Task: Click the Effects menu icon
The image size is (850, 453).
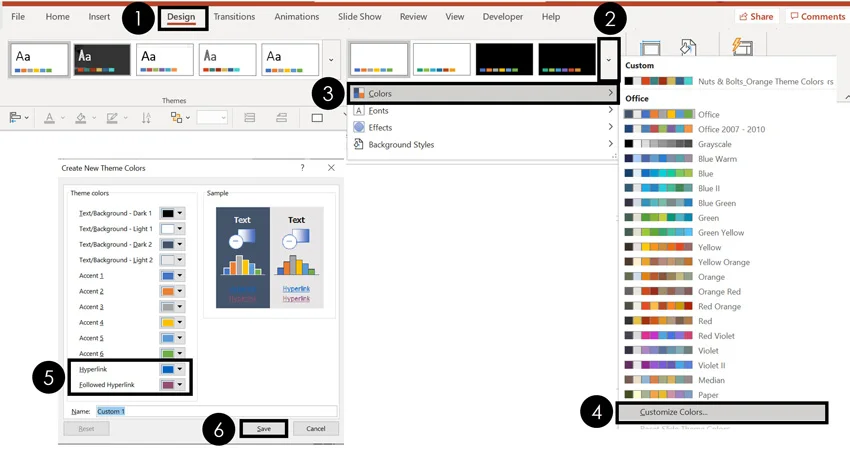Action: pyautogui.click(x=359, y=127)
